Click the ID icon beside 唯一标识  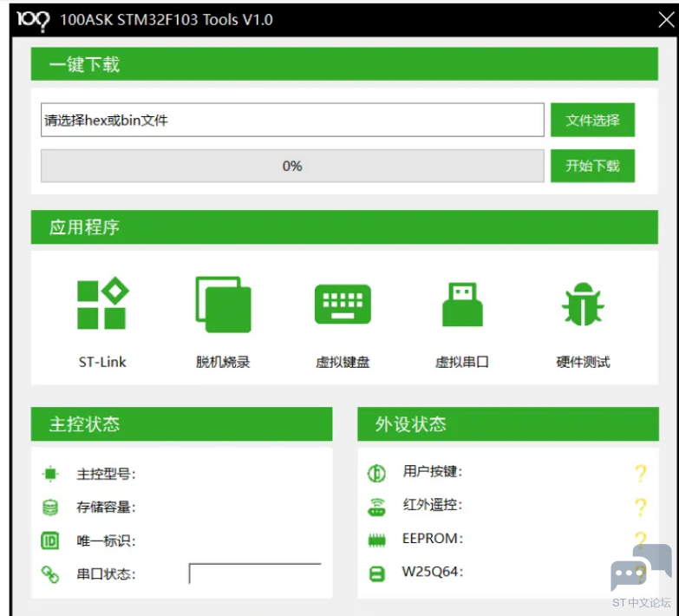[50, 541]
